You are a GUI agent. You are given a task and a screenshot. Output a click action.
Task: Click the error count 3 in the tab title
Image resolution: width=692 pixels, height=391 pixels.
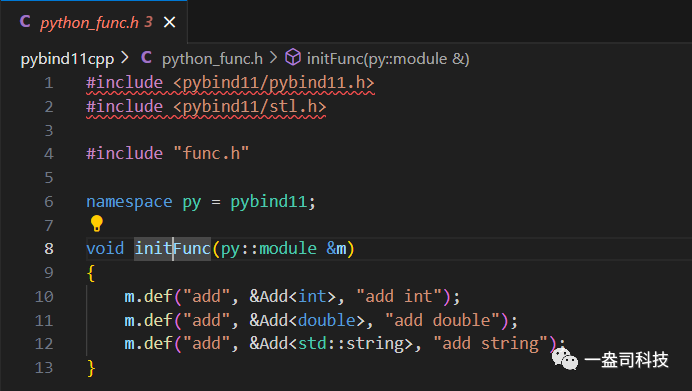(x=148, y=22)
